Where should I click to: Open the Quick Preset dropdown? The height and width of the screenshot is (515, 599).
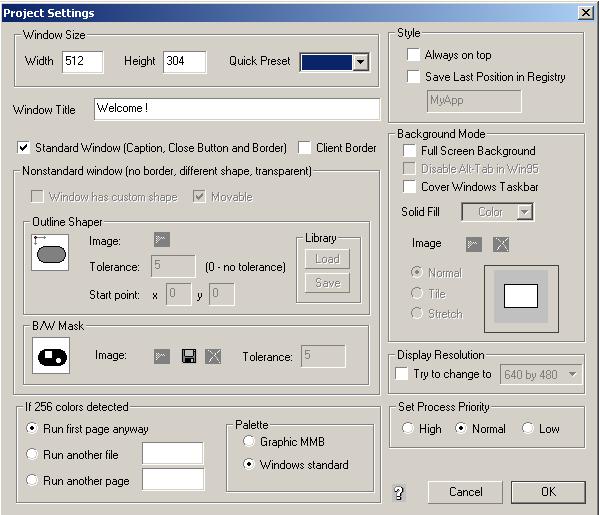tap(360, 62)
